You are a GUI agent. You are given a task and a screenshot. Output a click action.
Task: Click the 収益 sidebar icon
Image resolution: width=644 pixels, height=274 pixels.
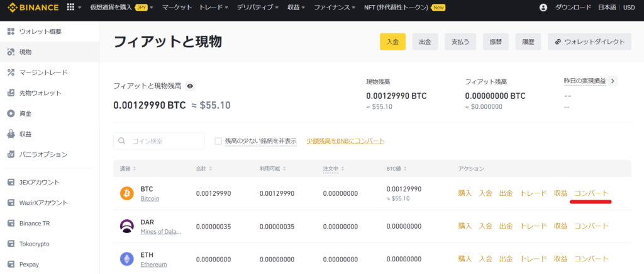click(11, 134)
